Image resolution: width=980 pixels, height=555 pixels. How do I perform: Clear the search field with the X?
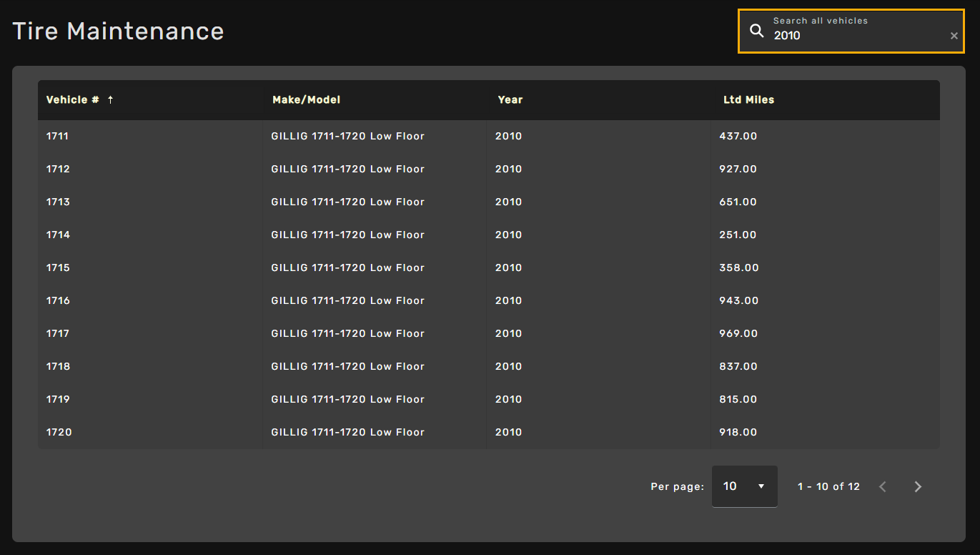click(954, 36)
